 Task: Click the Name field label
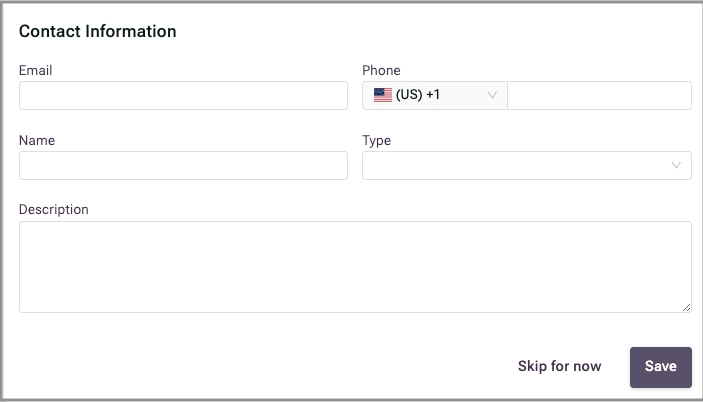[37, 141]
